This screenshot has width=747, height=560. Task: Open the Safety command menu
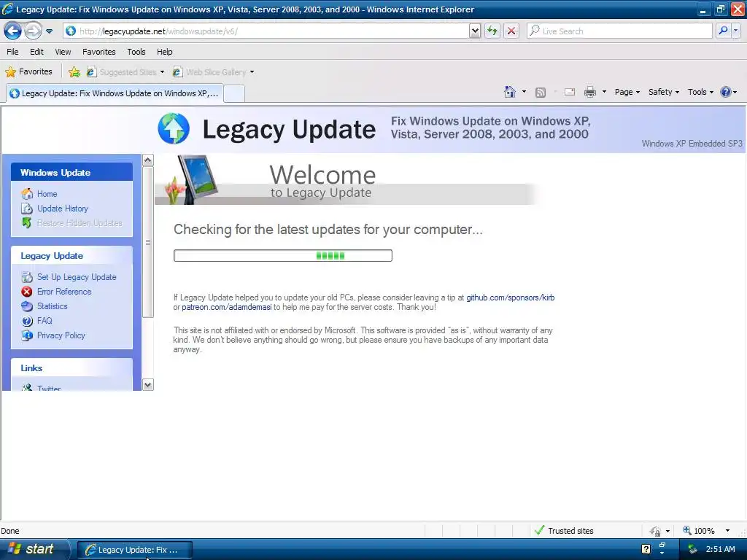(x=663, y=92)
